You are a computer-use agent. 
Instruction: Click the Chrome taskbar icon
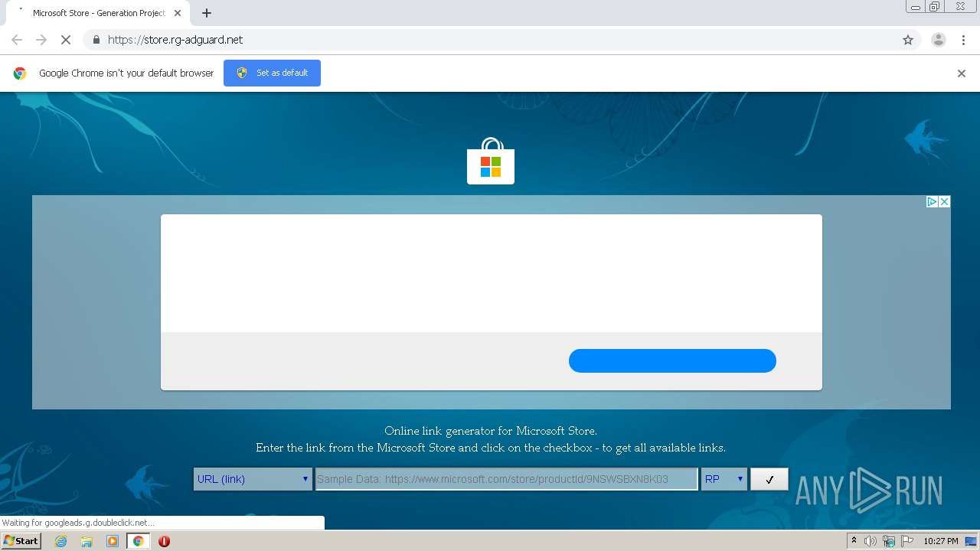point(139,541)
